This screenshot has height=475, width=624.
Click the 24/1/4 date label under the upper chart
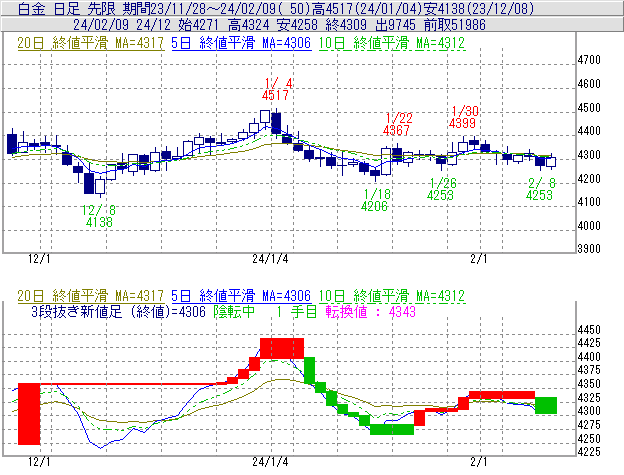pos(270,259)
